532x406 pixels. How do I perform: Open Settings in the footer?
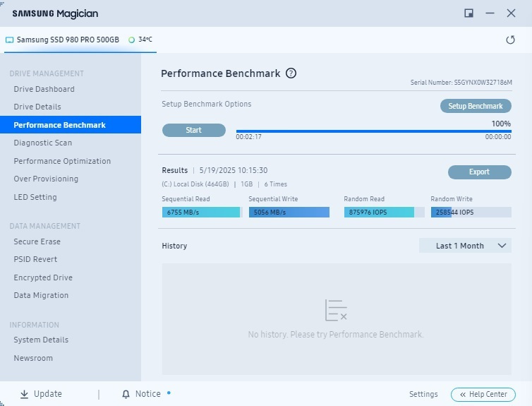pyautogui.click(x=423, y=394)
